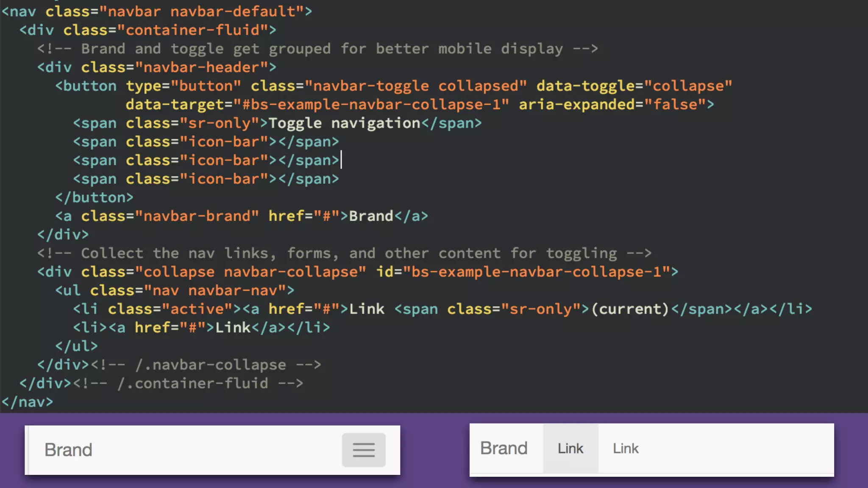Screen dimensions: 868x488
Task: Click the hamburger navbar toggle button
Action: point(364,450)
